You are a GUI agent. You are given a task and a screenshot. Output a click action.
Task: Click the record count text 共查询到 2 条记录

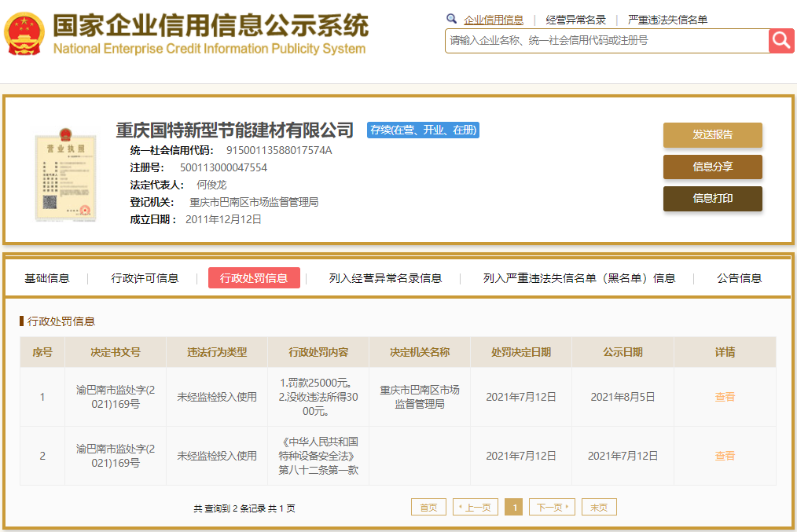tap(228, 508)
